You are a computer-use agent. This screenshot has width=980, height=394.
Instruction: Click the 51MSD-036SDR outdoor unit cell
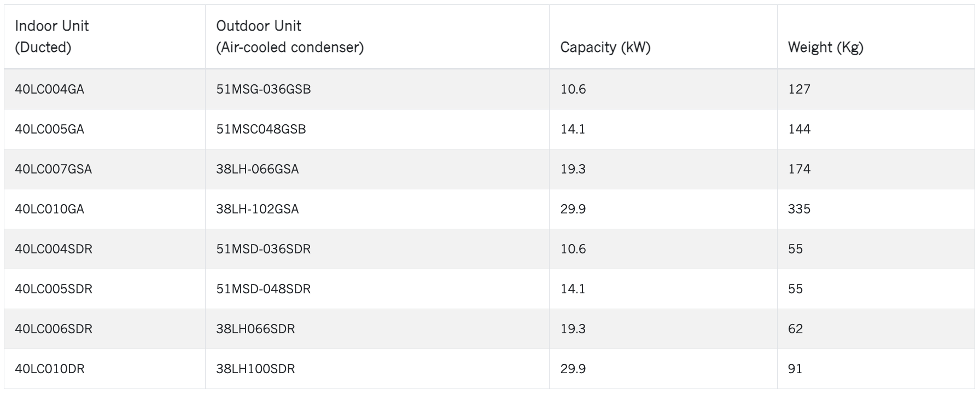click(x=377, y=249)
